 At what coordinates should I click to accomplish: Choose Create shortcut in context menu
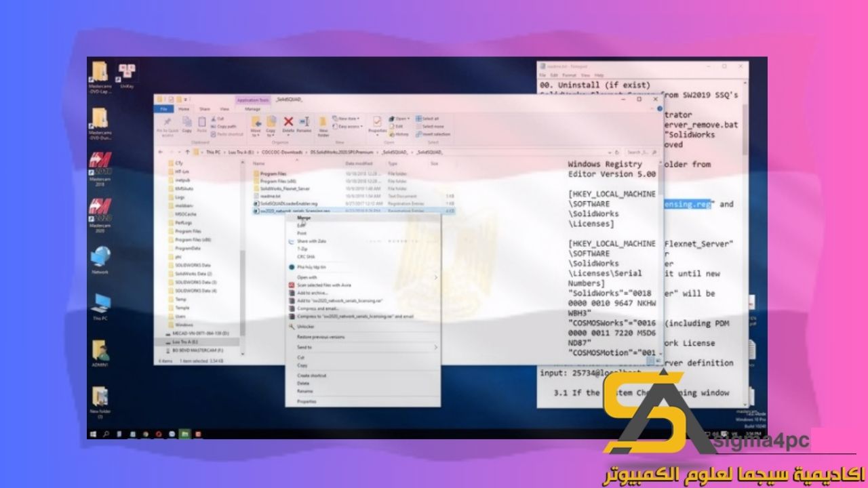(363, 375)
